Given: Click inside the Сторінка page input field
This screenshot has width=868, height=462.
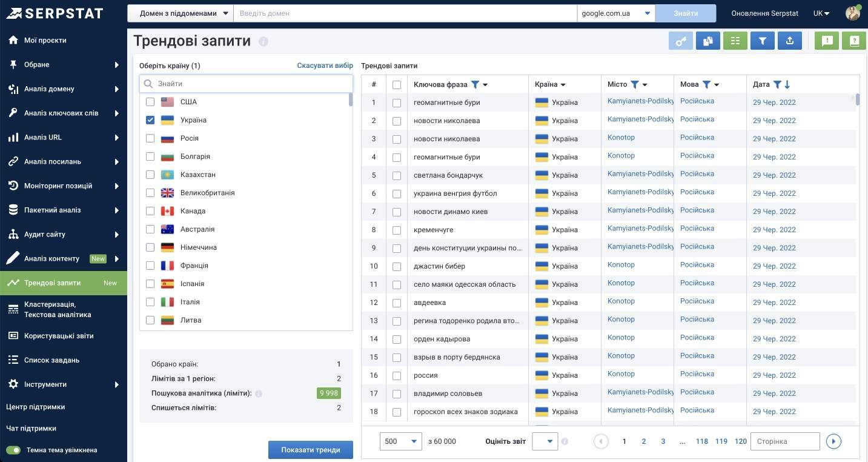Looking at the screenshot, I should click(x=784, y=441).
